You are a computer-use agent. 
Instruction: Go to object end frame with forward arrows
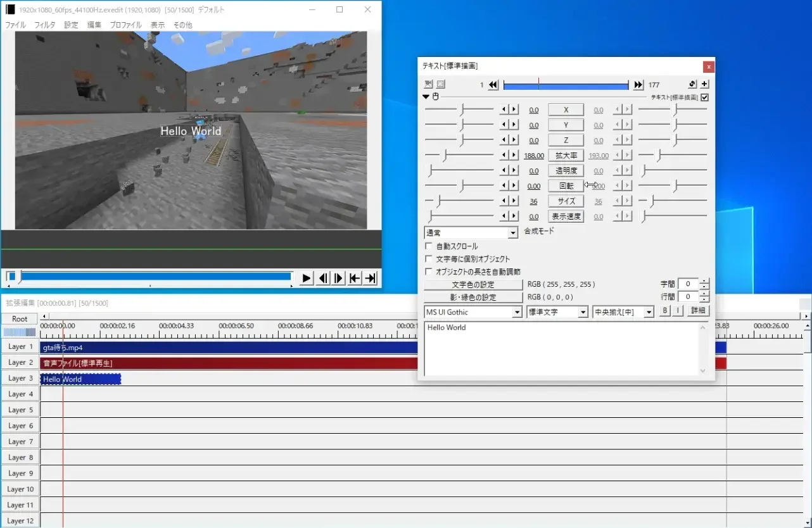[x=638, y=85]
